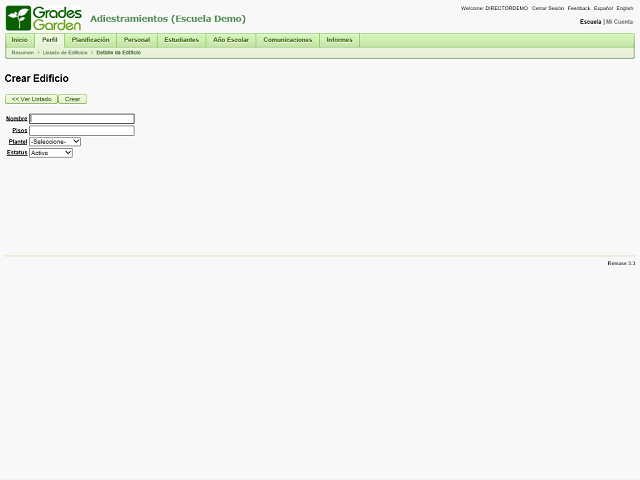Click the Estatus field label

click(x=17, y=152)
